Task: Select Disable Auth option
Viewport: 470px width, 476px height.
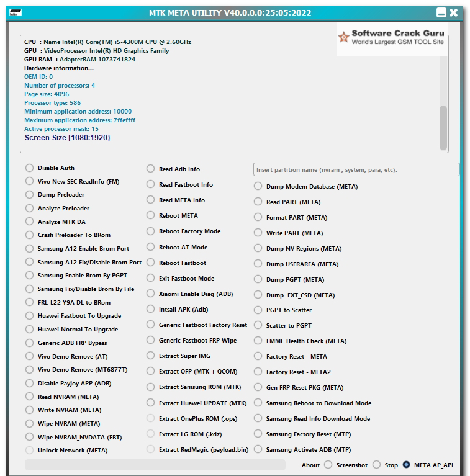Action: point(29,168)
